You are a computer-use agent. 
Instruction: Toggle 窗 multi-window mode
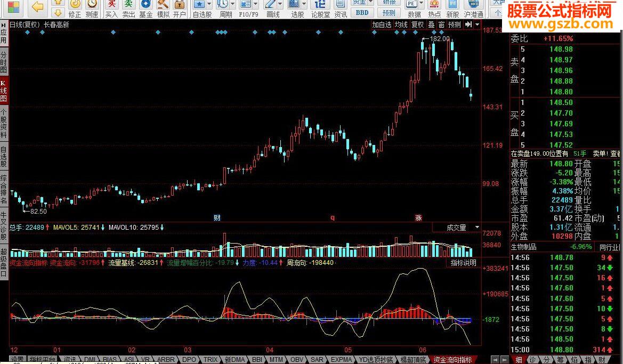click(x=441, y=25)
